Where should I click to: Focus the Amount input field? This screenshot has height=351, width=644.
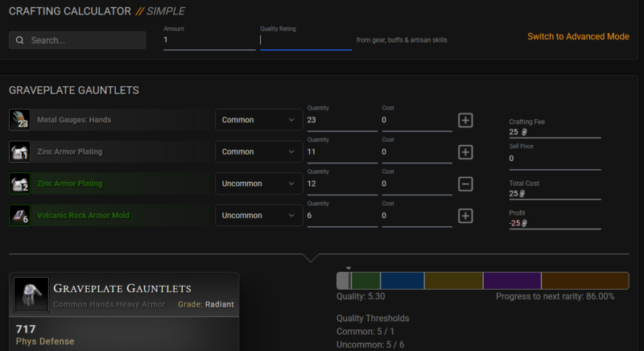pyautogui.click(x=209, y=40)
